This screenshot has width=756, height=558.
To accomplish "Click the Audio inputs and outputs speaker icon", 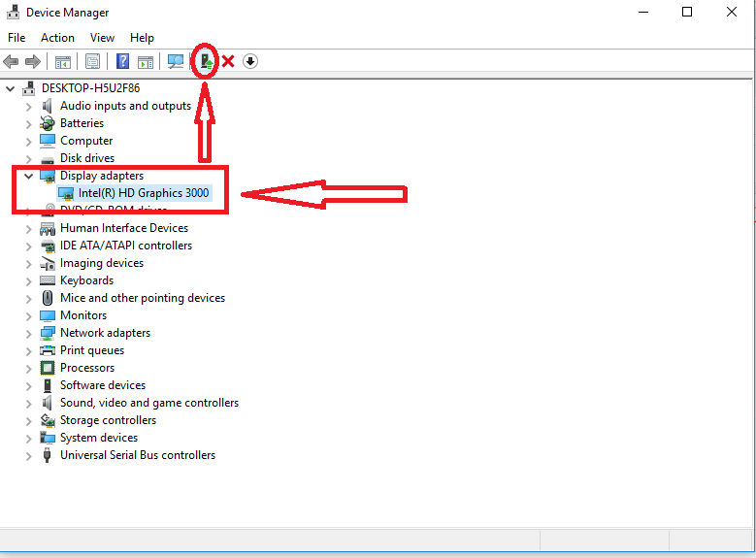I will 47,106.
